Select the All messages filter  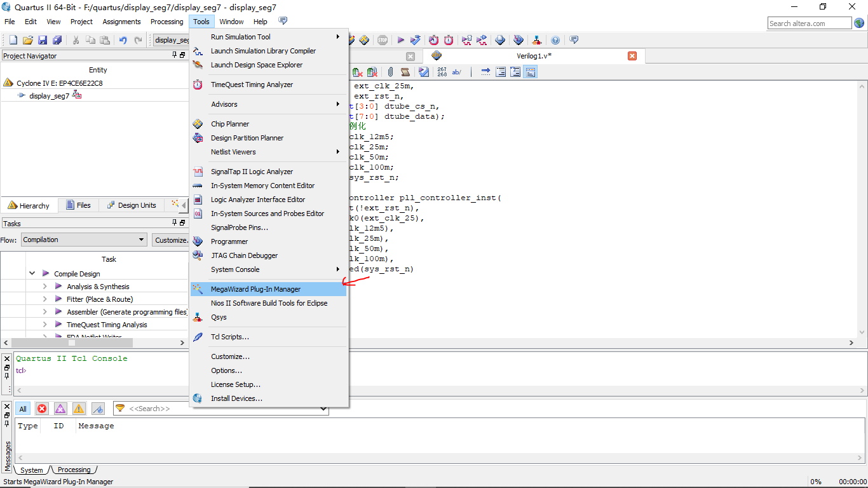23,409
